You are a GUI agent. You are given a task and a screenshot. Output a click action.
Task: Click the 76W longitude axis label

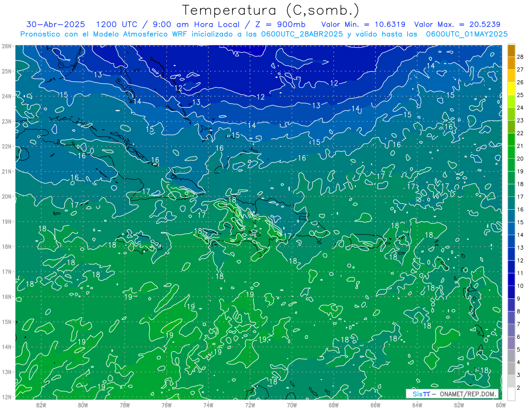coord(167,405)
